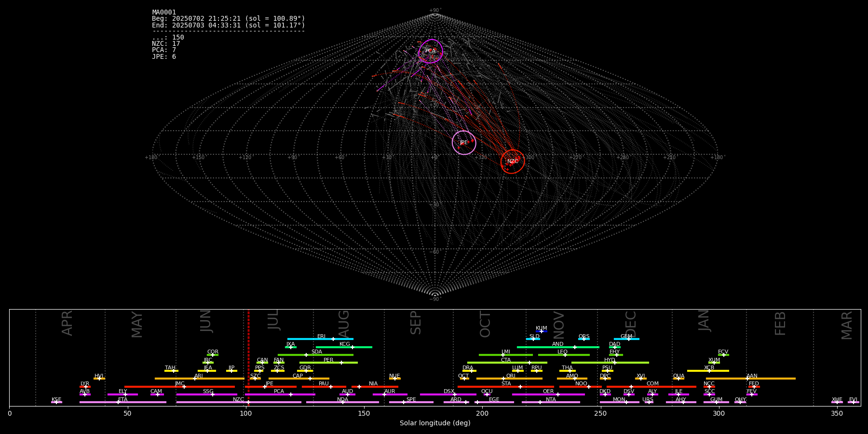Click the 'MA0001' station title text

point(164,13)
